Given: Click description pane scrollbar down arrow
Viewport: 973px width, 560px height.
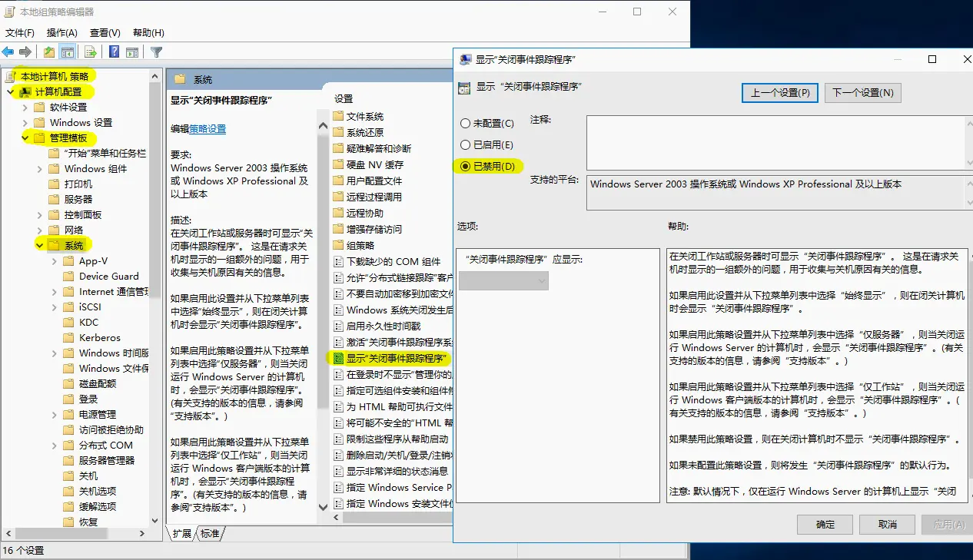Looking at the screenshot, I should coord(324,506).
